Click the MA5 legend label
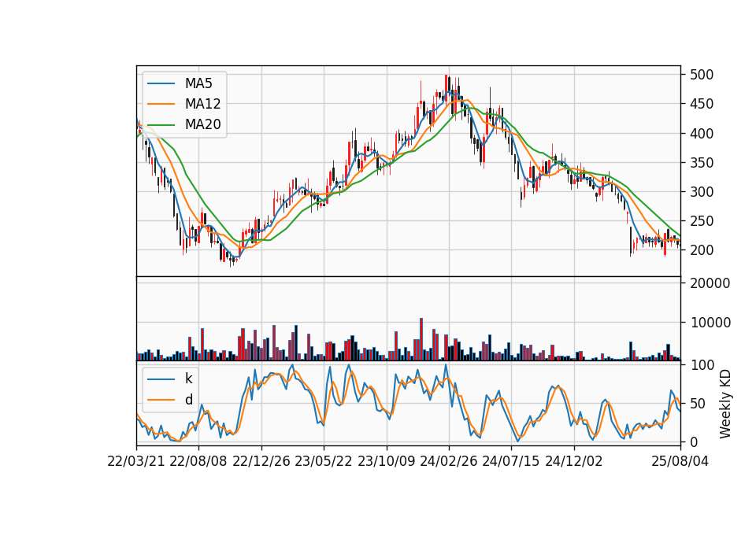 tap(198, 83)
